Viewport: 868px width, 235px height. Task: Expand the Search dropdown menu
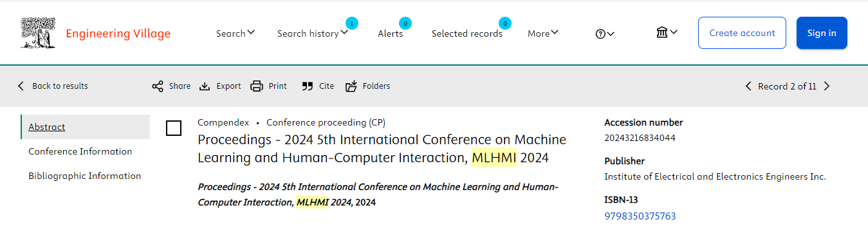235,33
